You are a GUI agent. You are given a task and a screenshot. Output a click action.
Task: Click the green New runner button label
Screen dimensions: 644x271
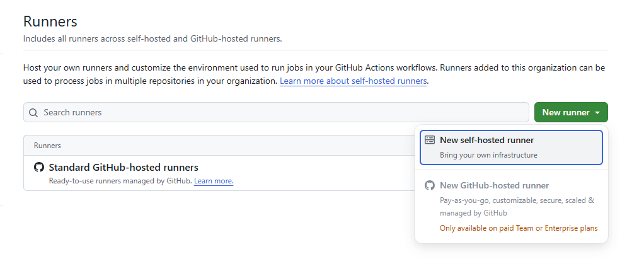[566, 113]
